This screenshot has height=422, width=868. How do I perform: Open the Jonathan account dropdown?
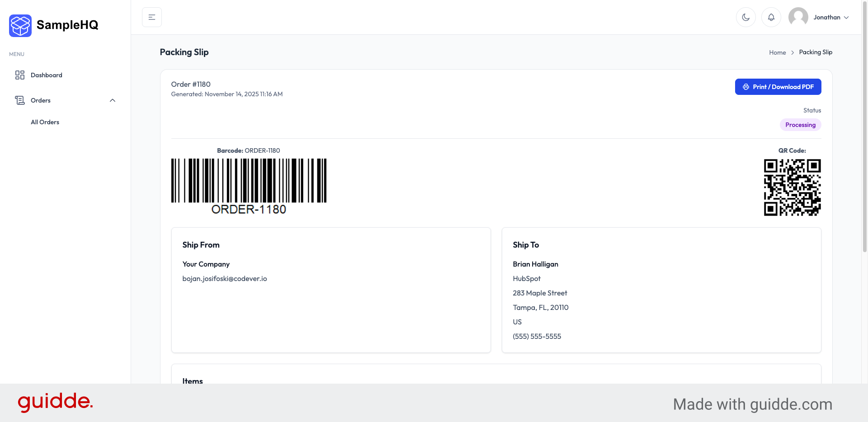[x=830, y=17]
